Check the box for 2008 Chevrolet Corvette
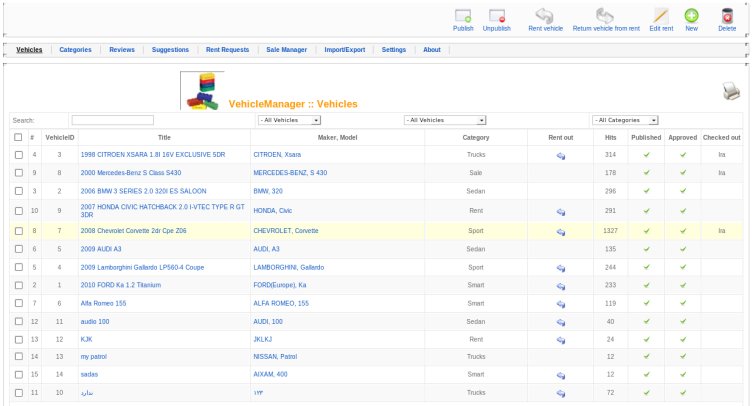752x406 pixels. [19, 231]
